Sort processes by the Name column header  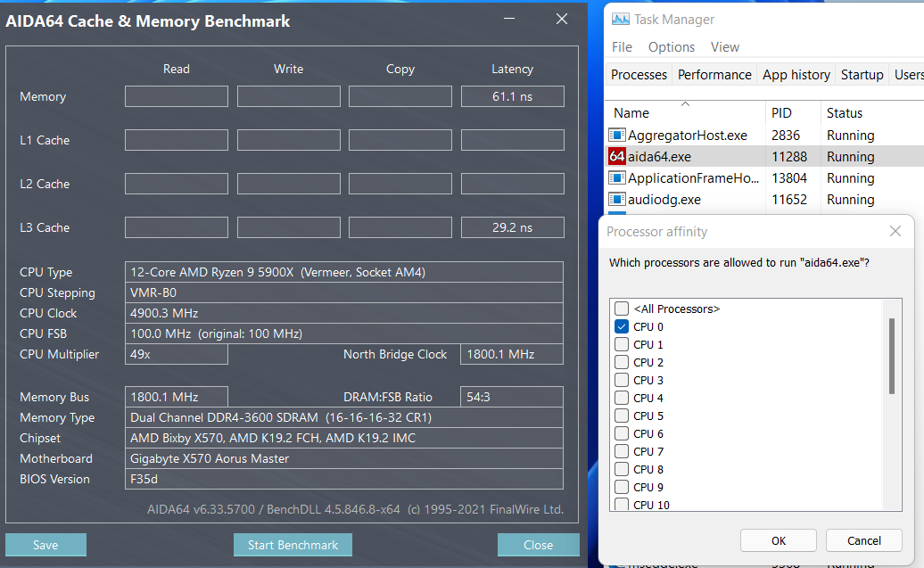point(685,112)
